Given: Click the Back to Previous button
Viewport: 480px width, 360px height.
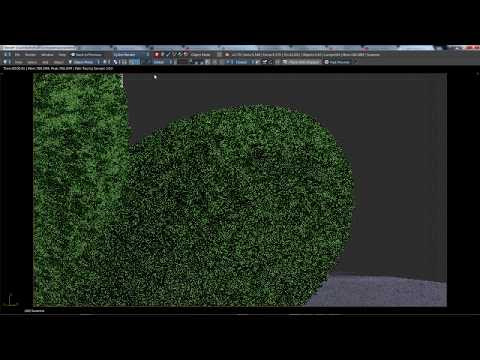Looking at the screenshot, I should click(x=86, y=55).
